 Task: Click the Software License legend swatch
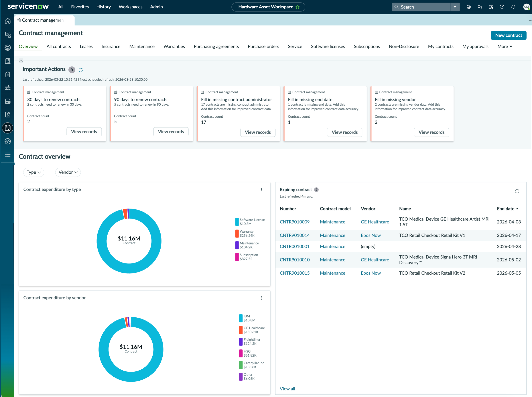(x=237, y=222)
